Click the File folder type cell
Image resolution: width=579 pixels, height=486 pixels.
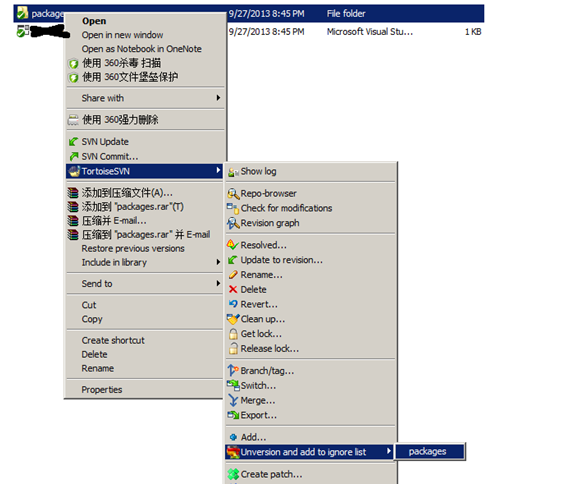click(346, 14)
